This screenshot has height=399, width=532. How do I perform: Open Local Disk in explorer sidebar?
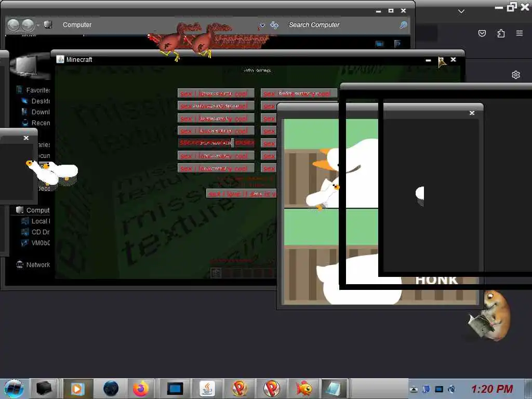click(x=36, y=221)
